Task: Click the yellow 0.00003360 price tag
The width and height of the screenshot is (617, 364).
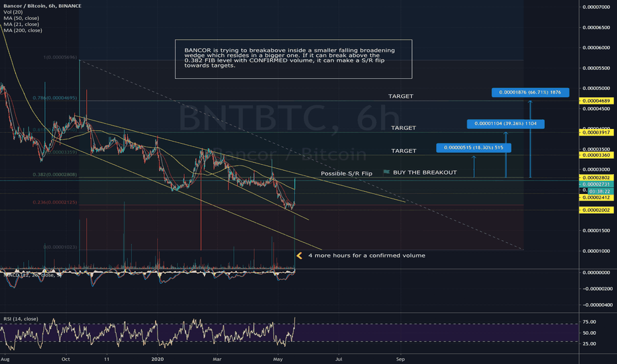Action: [x=596, y=155]
